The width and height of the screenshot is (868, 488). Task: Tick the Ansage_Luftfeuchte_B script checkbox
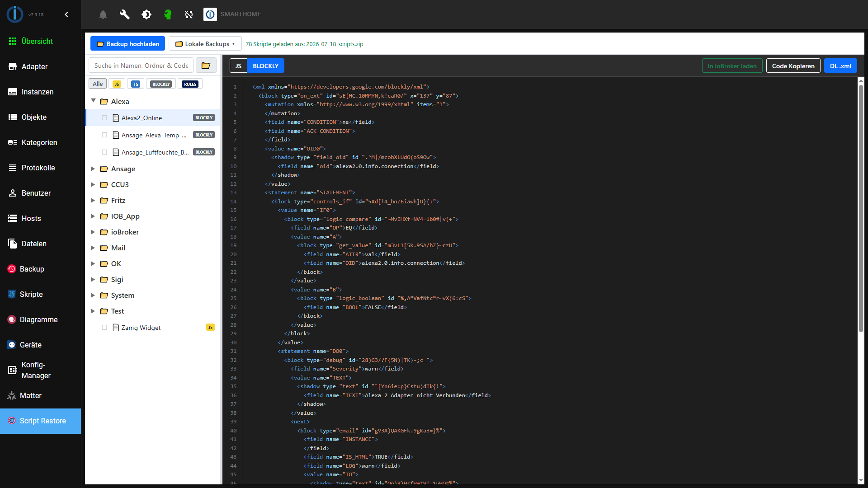(104, 152)
